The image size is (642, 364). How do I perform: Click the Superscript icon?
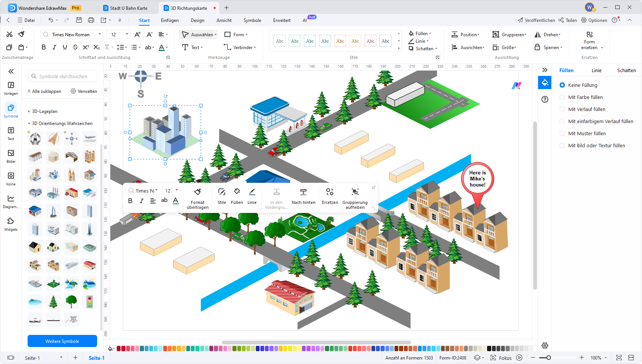click(x=86, y=47)
